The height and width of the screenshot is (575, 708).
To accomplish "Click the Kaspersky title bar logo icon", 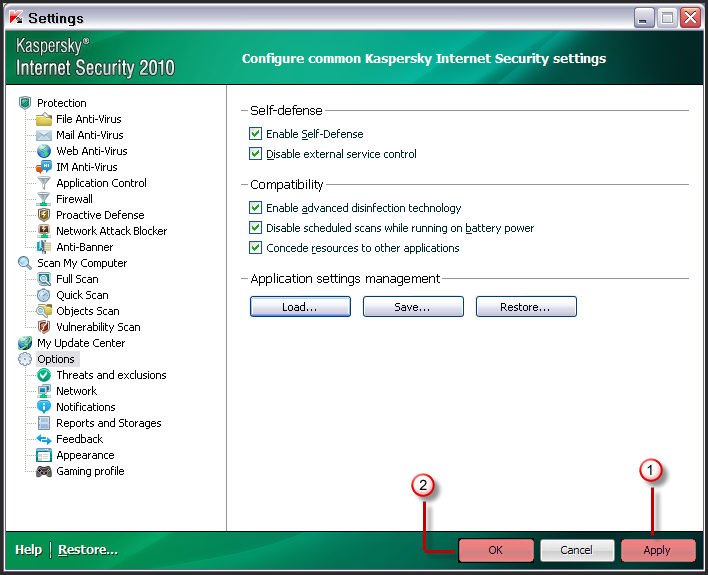I will [16, 18].
